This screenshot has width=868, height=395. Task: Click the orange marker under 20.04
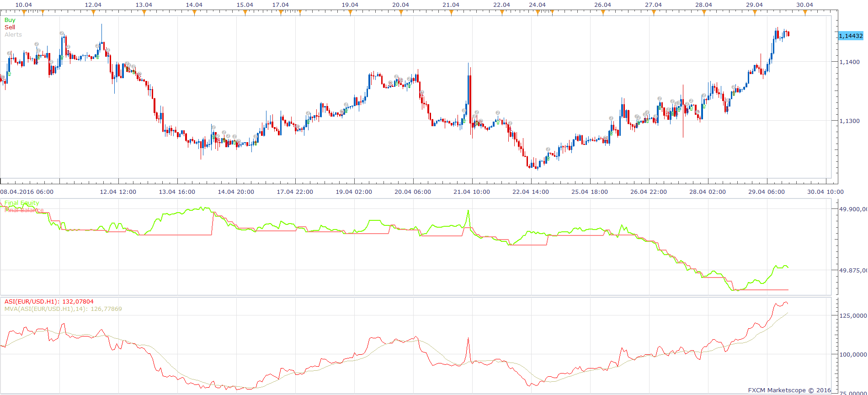401,13
